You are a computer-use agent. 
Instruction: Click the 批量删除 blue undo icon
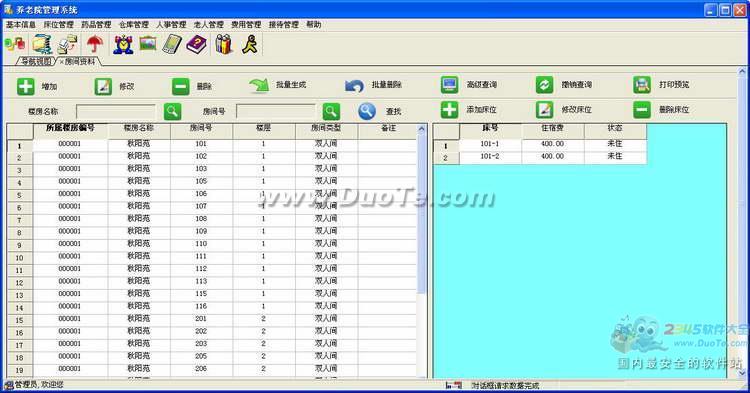click(x=354, y=86)
